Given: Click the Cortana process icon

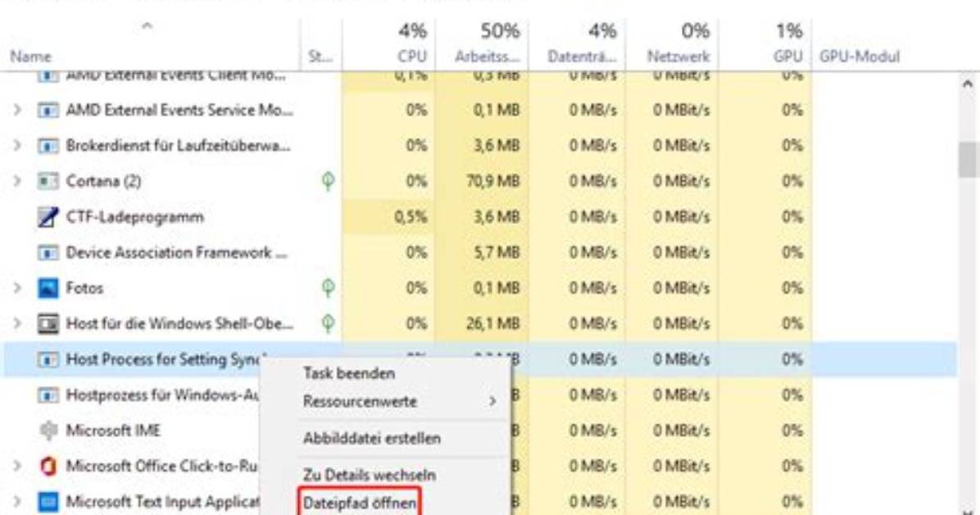Looking at the screenshot, I should (48, 181).
